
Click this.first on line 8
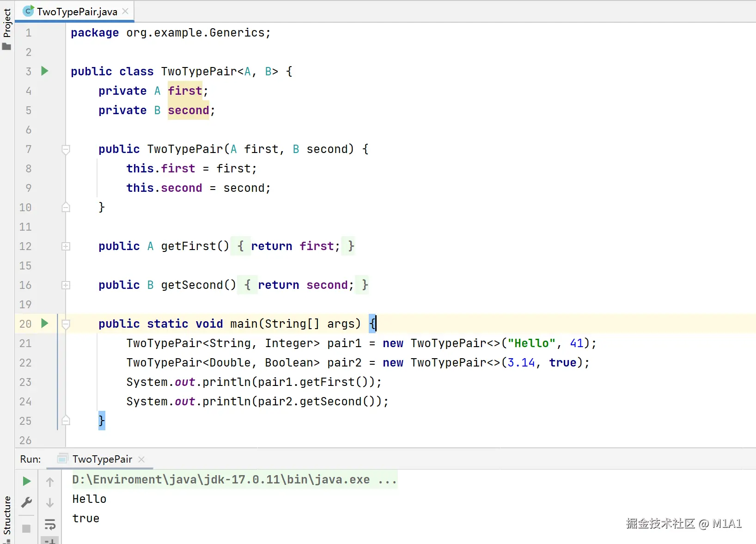click(x=161, y=169)
